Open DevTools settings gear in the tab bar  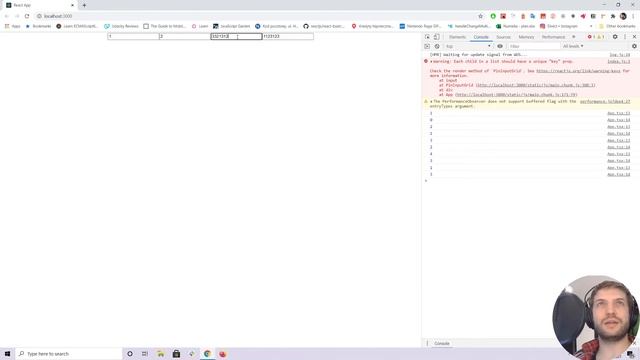pos(615,37)
